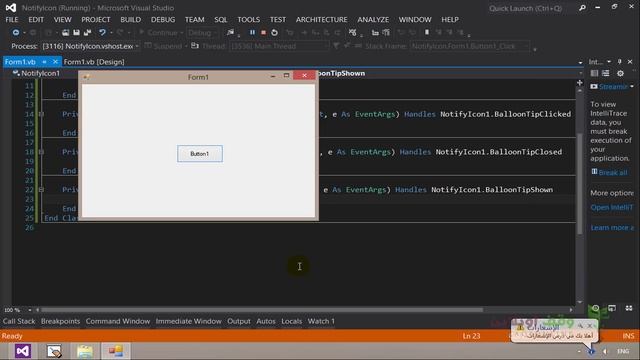Click the Streaming Video icon in IntelliTrace
The width and height of the screenshot is (640, 360).
click(594, 87)
